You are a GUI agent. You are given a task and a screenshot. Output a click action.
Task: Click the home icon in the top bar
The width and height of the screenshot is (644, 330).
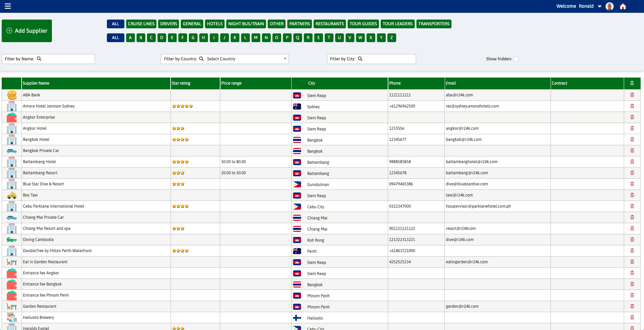(623, 6)
